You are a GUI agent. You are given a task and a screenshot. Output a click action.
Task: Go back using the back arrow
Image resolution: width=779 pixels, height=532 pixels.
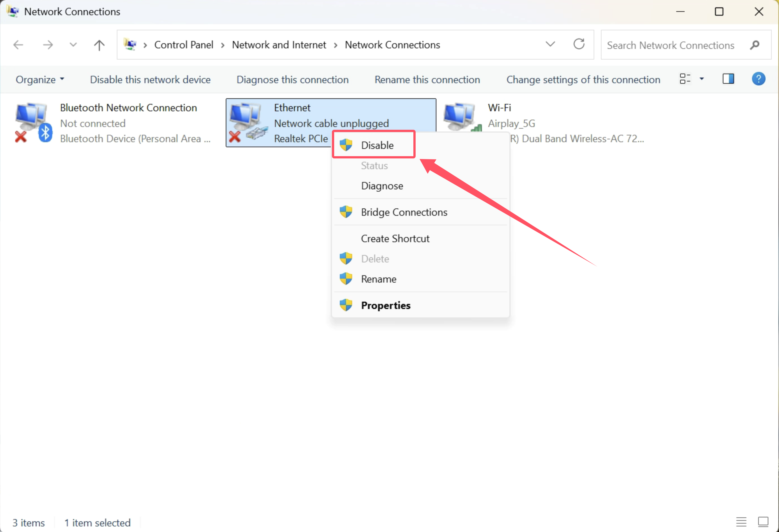pyautogui.click(x=18, y=45)
